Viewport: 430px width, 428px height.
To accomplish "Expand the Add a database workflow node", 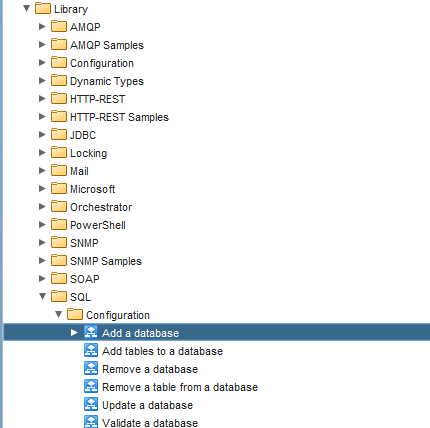I will [74, 332].
